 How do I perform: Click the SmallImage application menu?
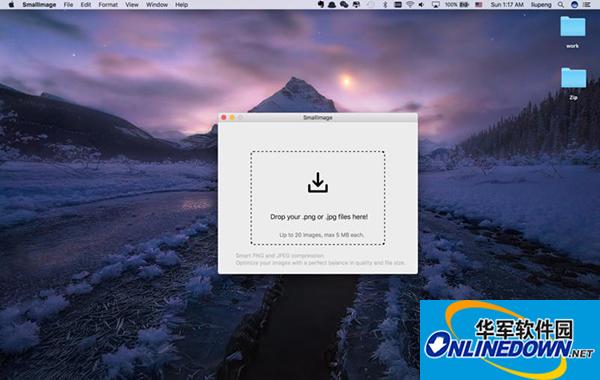point(39,5)
